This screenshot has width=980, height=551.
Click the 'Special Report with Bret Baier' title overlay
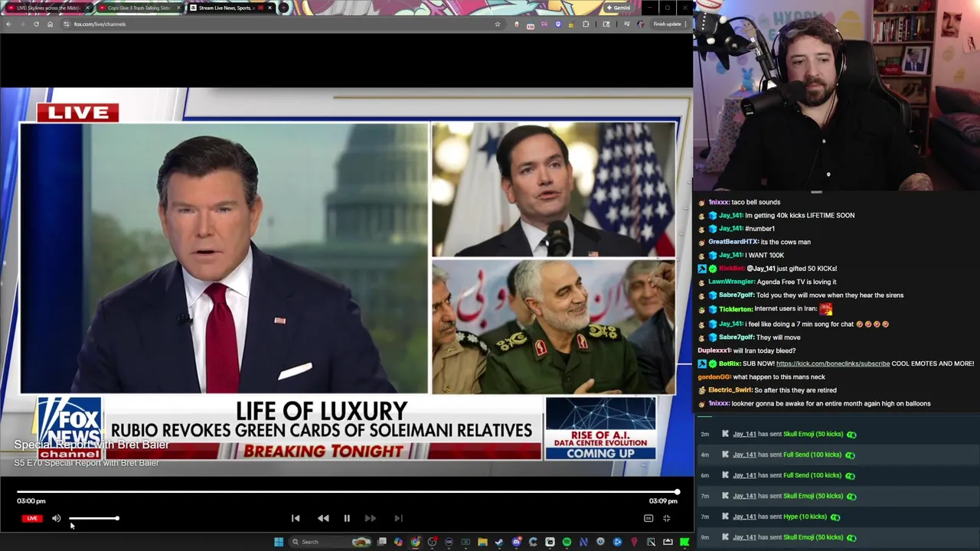click(91, 445)
